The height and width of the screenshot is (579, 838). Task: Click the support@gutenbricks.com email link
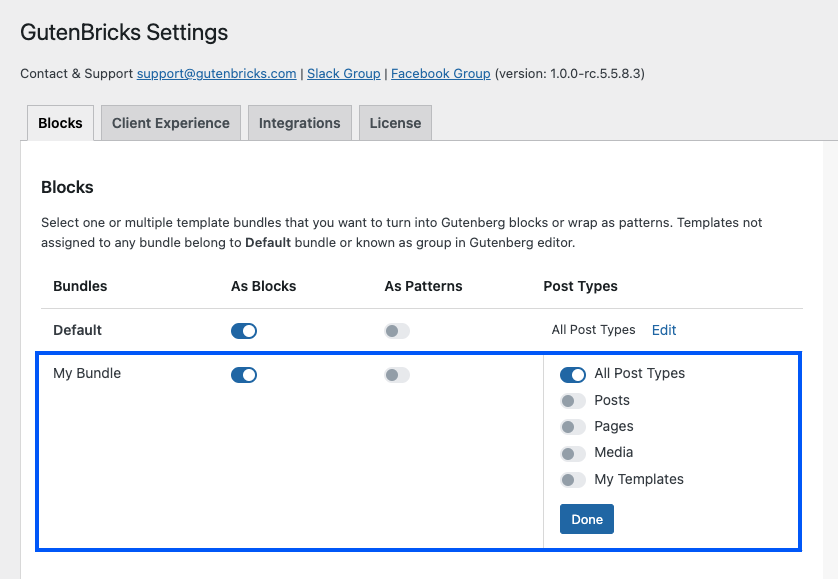click(x=216, y=74)
